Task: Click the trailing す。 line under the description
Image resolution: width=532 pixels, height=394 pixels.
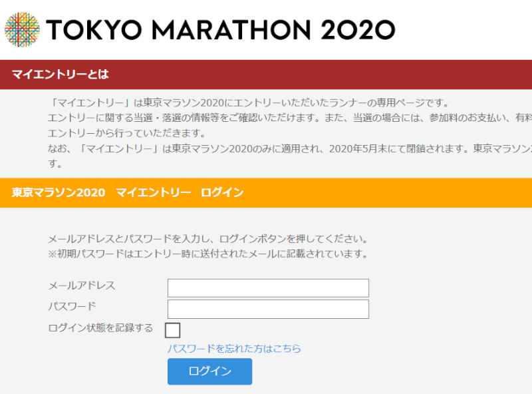Action: (x=55, y=164)
